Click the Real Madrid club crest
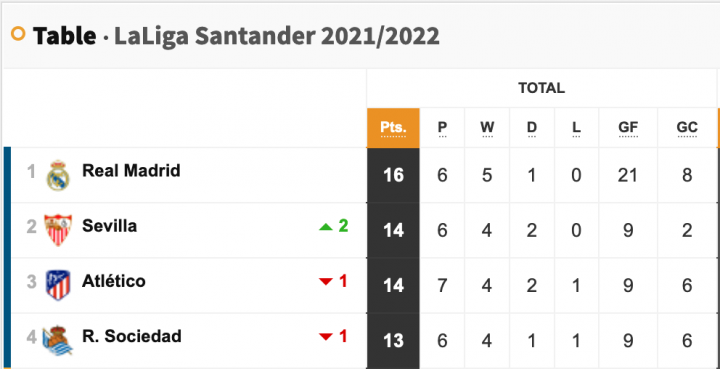This screenshot has height=369, width=720. tap(58, 175)
